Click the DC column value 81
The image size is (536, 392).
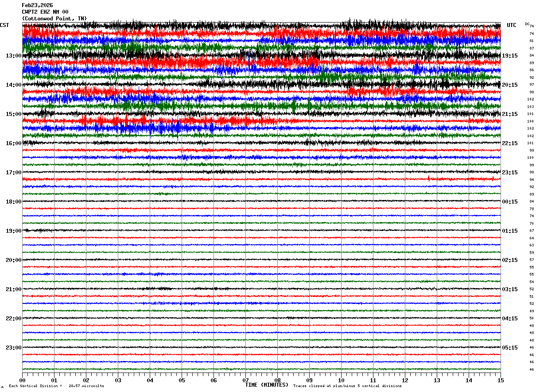tap(532, 41)
